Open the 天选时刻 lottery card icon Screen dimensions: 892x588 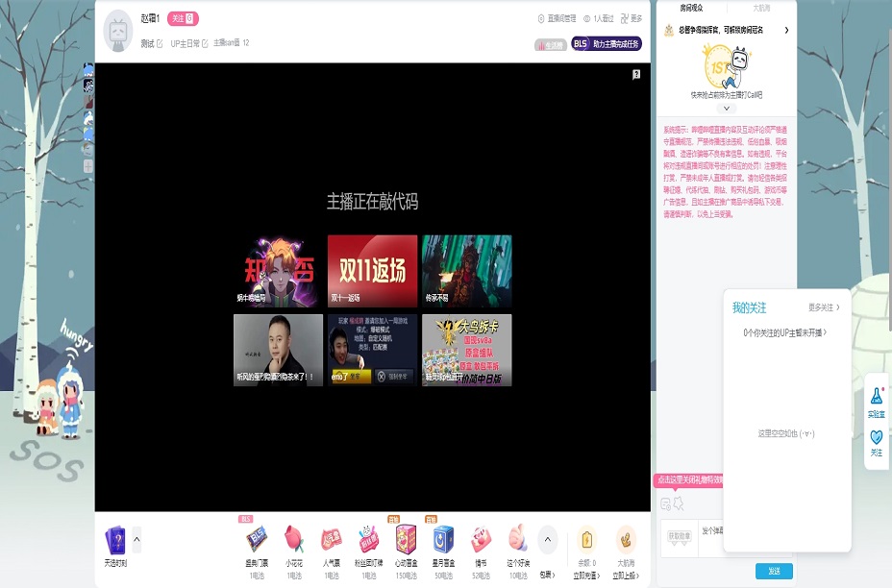(x=115, y=540)
